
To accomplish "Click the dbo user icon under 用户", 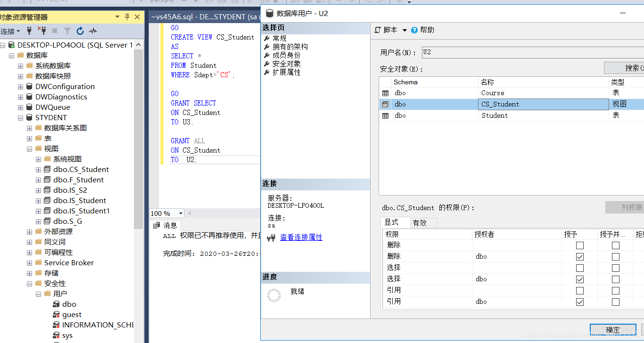I will 56,304.
